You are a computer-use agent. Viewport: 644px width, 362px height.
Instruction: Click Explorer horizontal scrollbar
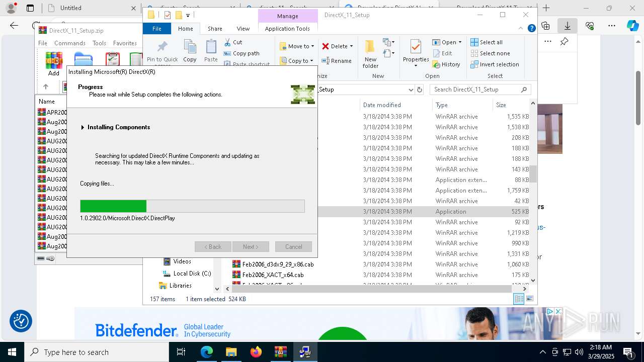coord(372,289)
